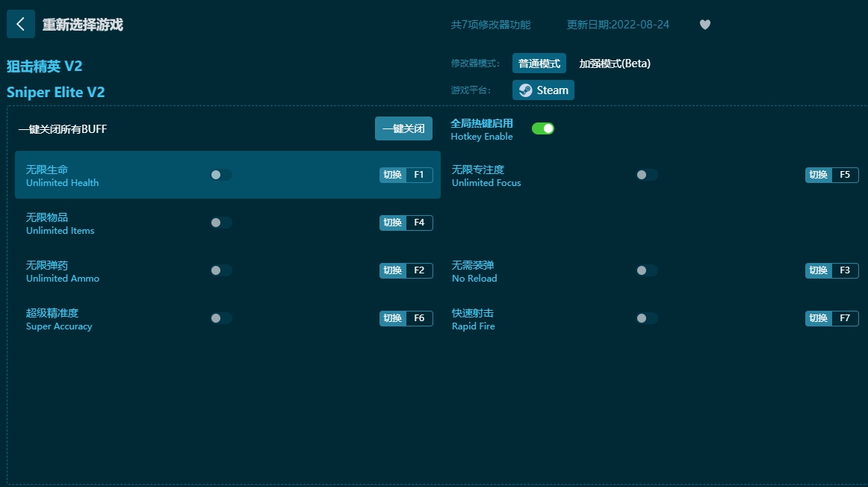Click the F4 hotkey for Unlimited Items
The image size is (868, 487).
point(406,223)
